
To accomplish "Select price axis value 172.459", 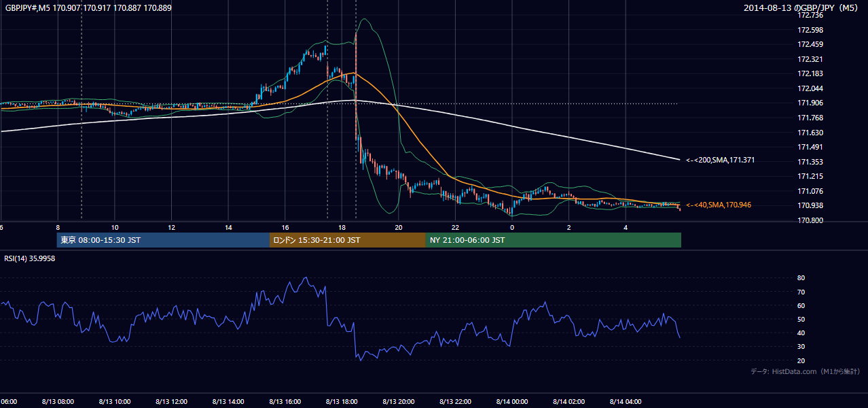I will click(810, 44).
